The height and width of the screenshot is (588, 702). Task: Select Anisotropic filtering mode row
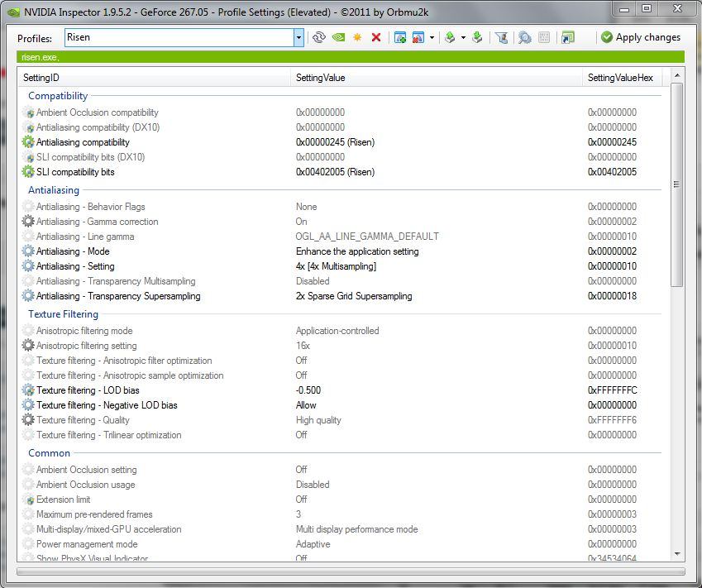click(x=341, y=331)
